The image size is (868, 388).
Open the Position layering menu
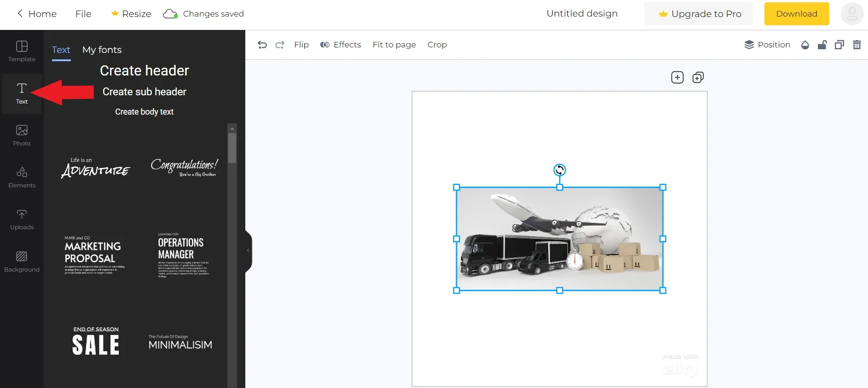click(x=767, y=45)
